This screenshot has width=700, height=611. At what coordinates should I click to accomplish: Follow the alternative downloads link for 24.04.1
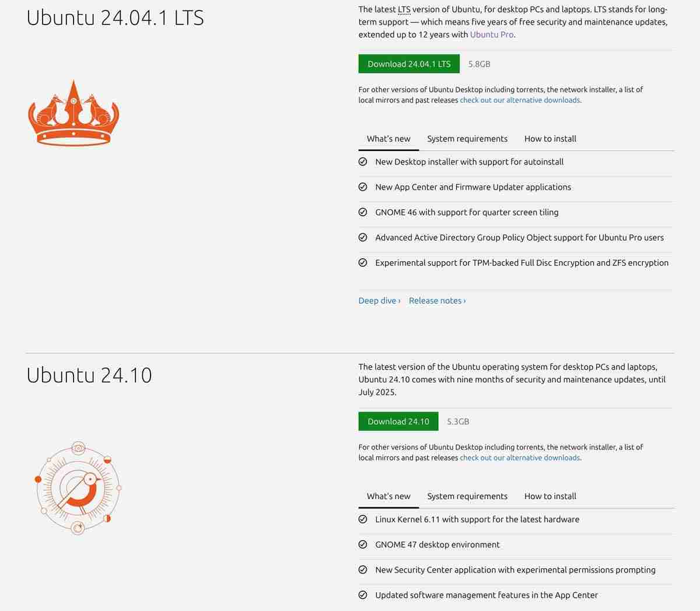[520, 100]
